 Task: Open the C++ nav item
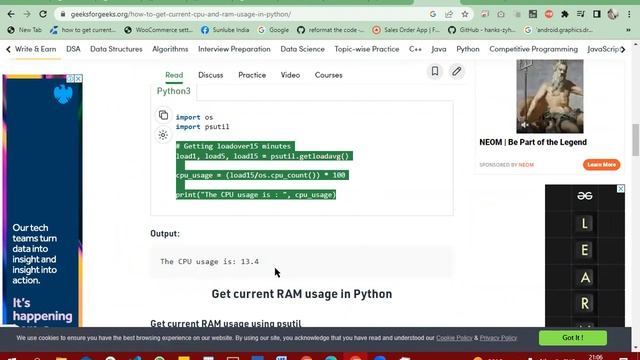(x=415, y=49)
